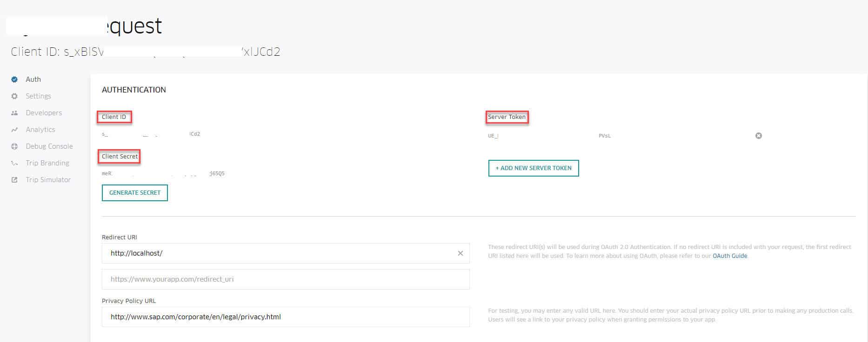Screen dimensions: 868x342
Task: Go to the Developers section
Action: click(44, 113)
